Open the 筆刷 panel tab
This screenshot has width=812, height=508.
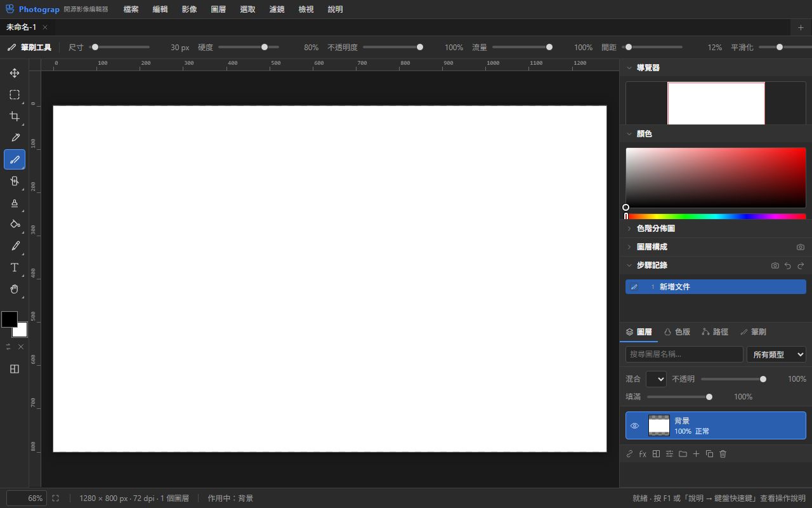753,332
